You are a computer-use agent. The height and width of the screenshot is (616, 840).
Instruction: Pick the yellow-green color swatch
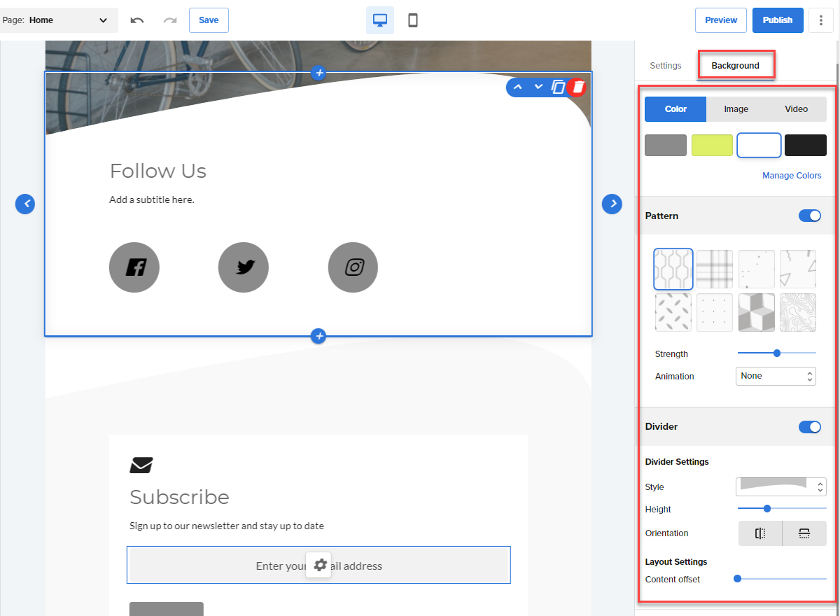click(x=712, y=145)
